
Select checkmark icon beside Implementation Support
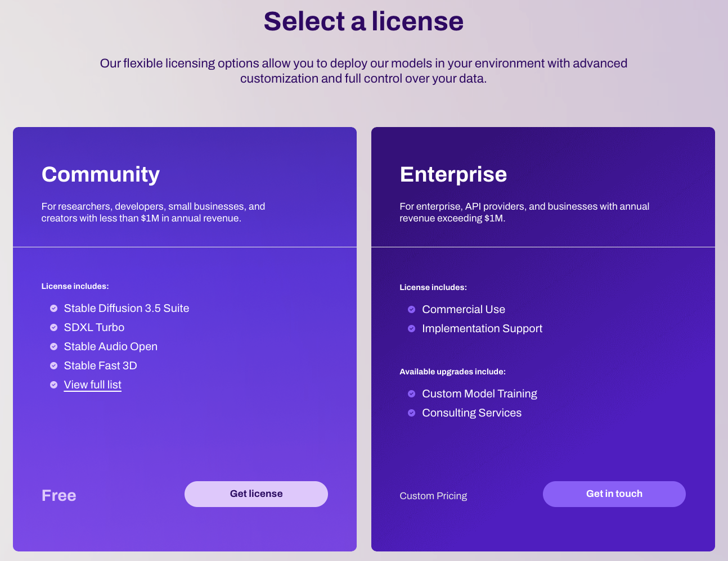[412, 329]
